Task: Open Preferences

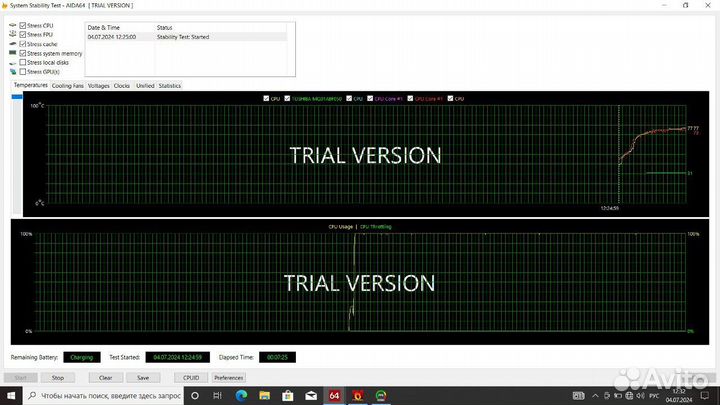Action: 229,377
